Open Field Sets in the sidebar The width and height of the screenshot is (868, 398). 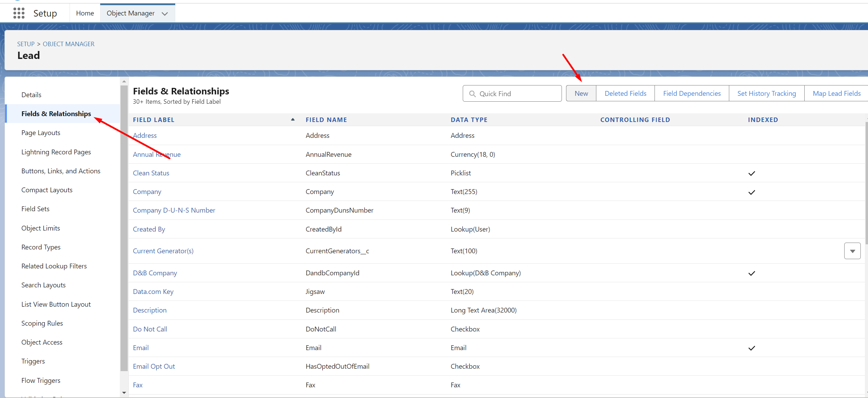35,209
